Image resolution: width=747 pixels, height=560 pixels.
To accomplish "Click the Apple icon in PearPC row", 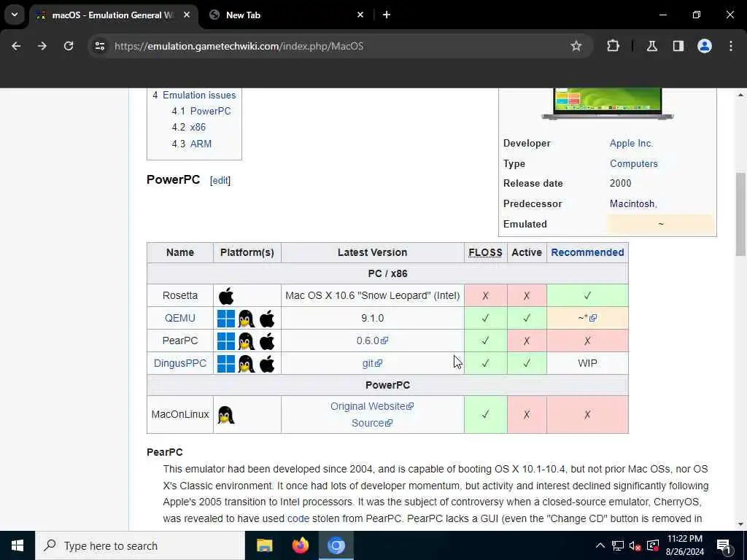I will (x=267, y=341).
